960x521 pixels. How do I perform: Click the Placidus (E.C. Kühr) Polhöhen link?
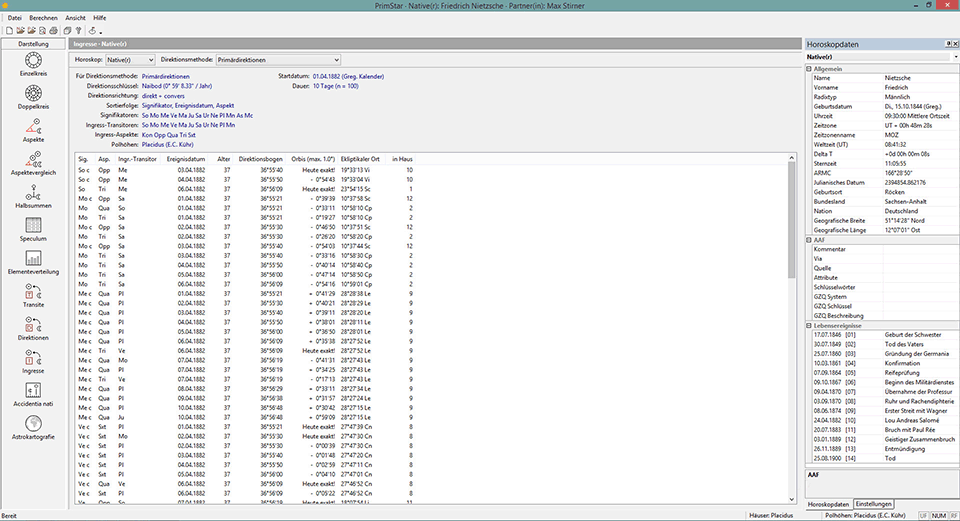pos(168,145)
